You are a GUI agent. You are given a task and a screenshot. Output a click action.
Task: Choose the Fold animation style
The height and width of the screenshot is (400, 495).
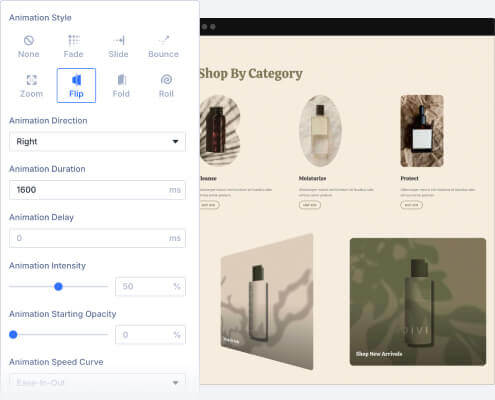tap(121, 86)
